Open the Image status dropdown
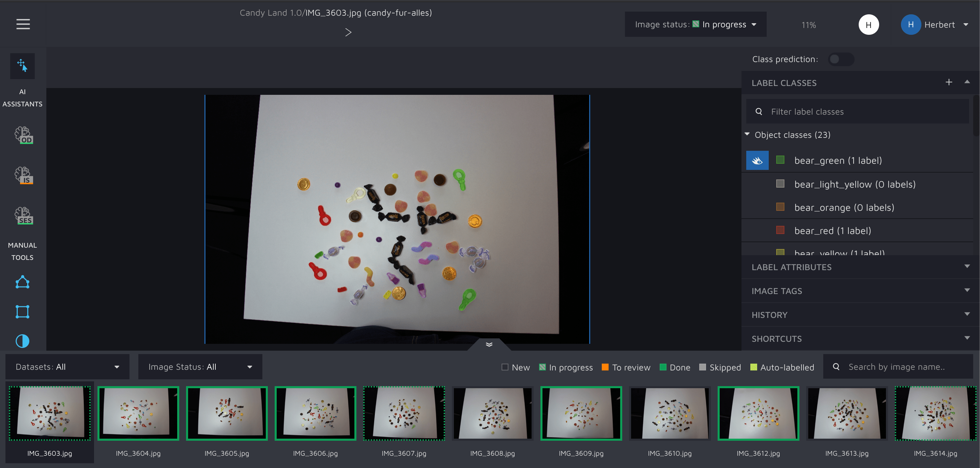Image resolution: width=980 pixels, height=468 pixels. 695,24
